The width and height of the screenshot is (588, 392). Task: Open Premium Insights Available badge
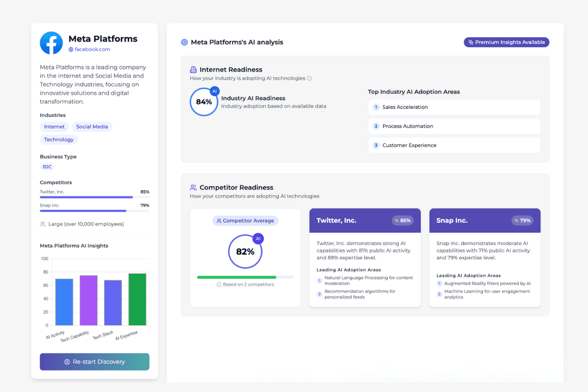(507, 42)
